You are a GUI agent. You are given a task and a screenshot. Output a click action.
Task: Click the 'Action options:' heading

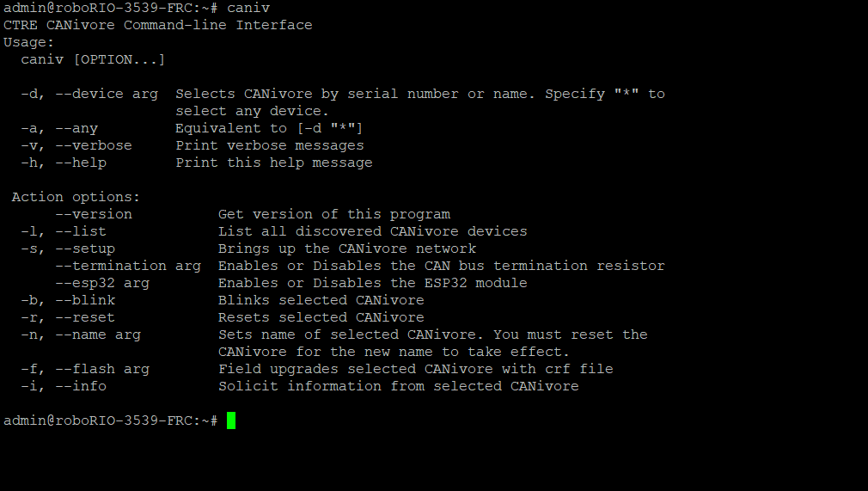pyautogui.click(x=76, y=197)
